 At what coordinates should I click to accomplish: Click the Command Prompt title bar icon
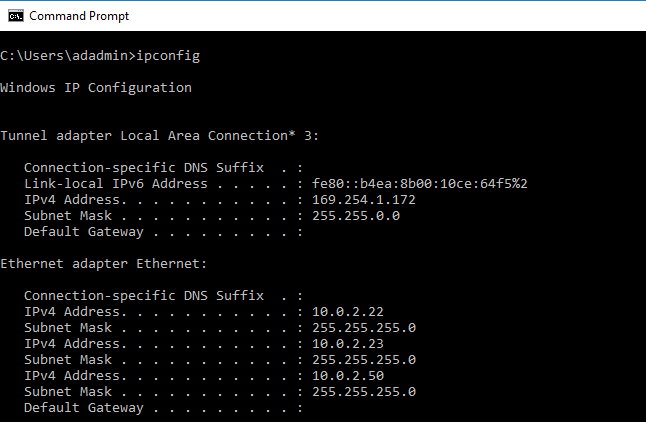tap(14, 16)
